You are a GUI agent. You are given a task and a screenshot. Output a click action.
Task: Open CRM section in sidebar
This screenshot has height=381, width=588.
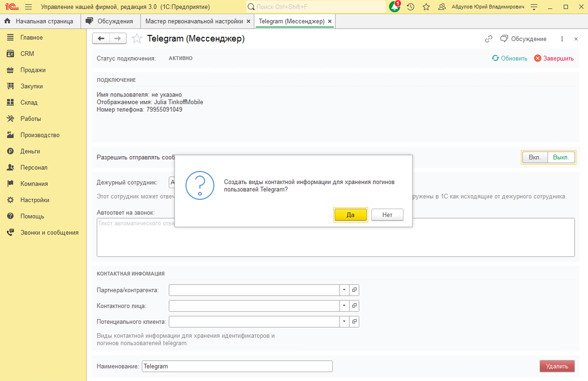coord(27,54)
